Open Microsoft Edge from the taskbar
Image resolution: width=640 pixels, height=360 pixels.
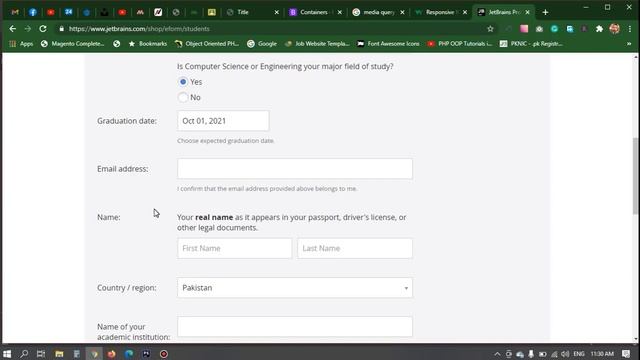[x=129, y=354]
